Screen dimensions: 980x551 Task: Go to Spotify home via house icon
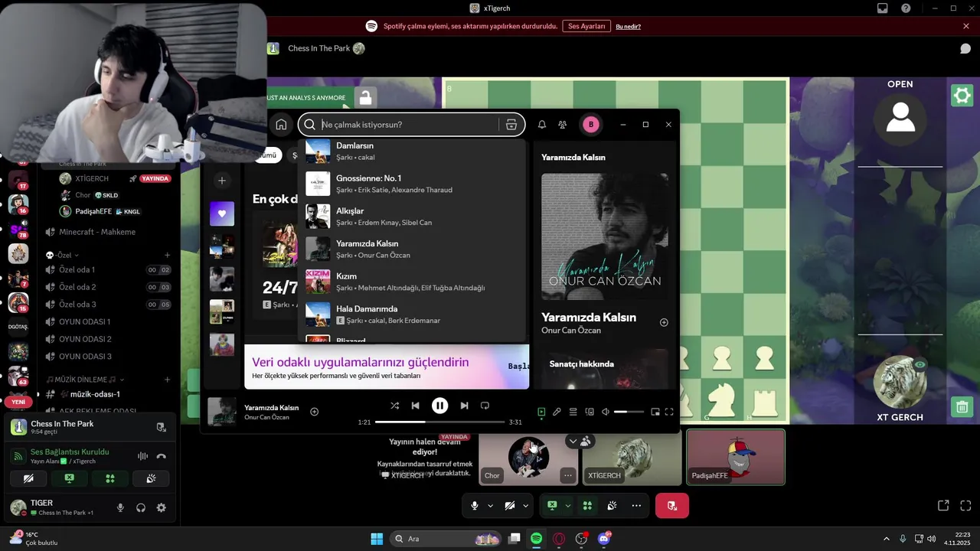281,125
